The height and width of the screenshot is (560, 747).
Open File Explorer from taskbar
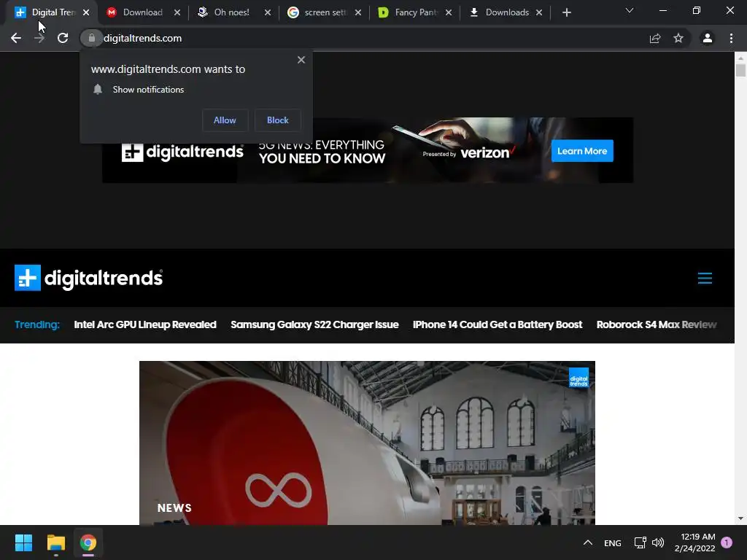tap(55, 542)
